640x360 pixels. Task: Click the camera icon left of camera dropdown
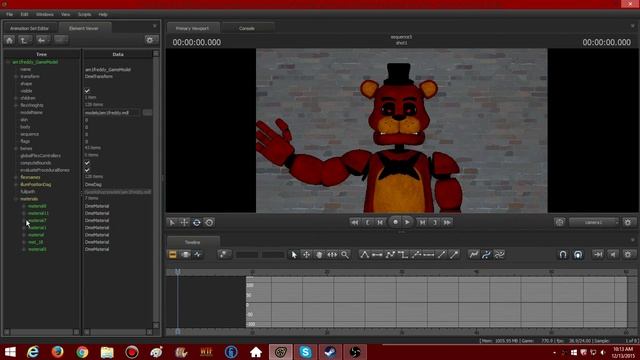coord(560,222)
